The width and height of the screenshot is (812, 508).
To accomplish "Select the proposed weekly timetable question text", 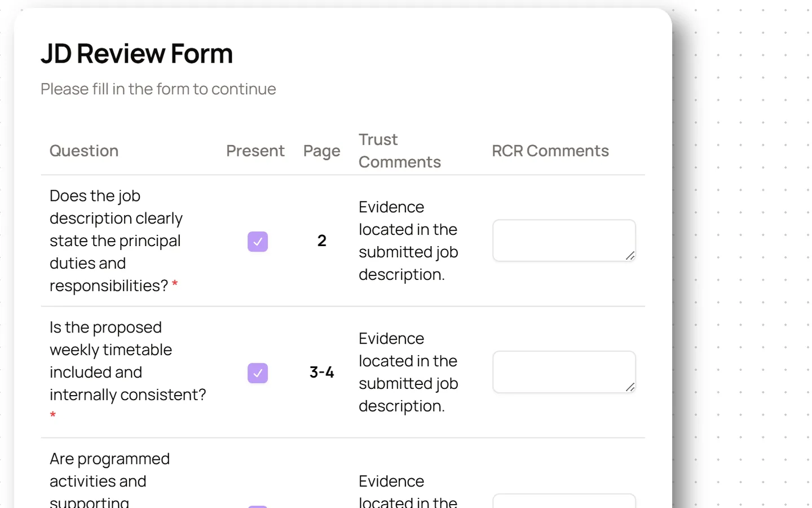I will [128, 372].
